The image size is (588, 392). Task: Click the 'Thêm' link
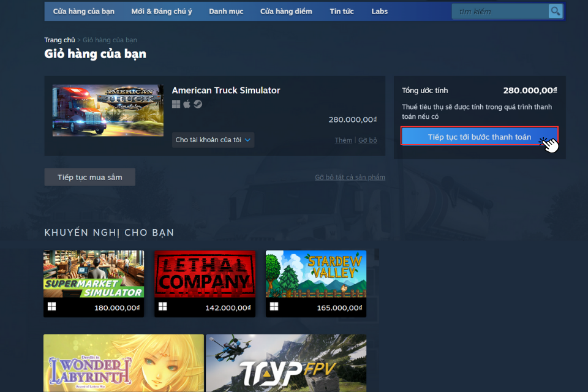344,140
